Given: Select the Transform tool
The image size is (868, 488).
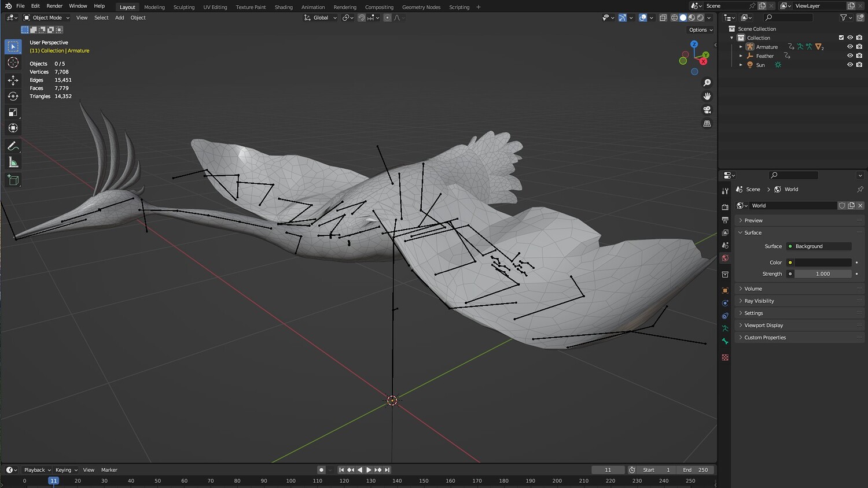Looking at the screenshot, I should tap(13, 128).
